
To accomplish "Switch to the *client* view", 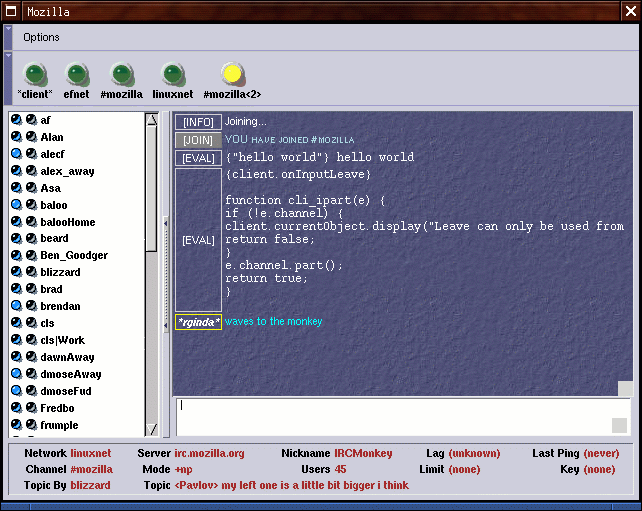I will pyautogui.click(x=35, y=81).
